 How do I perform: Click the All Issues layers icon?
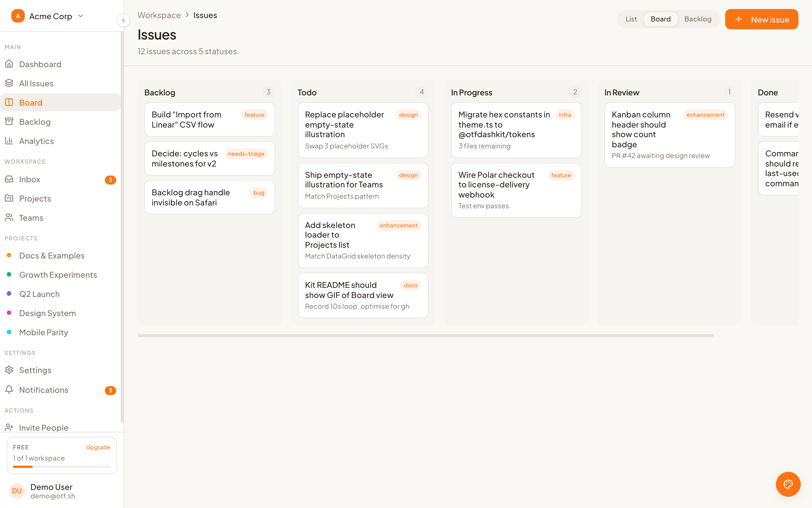tap(9, 83)
